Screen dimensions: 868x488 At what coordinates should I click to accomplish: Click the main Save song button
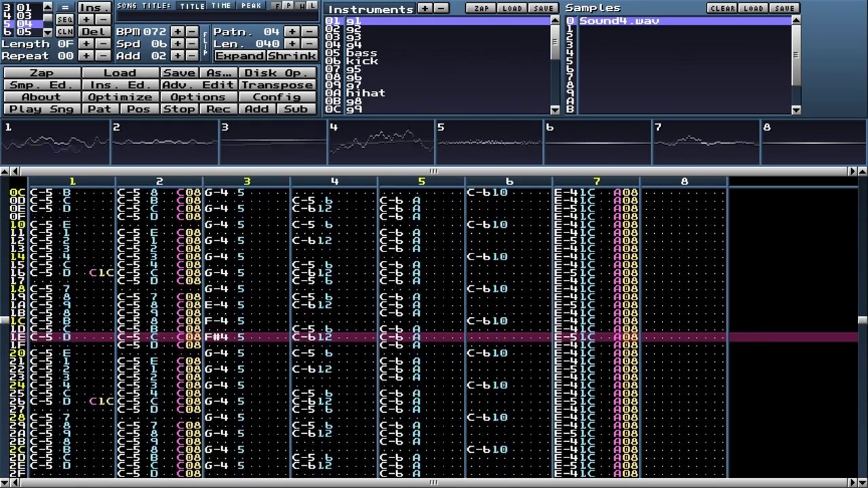pyautogui.click(x=179, y=73)
